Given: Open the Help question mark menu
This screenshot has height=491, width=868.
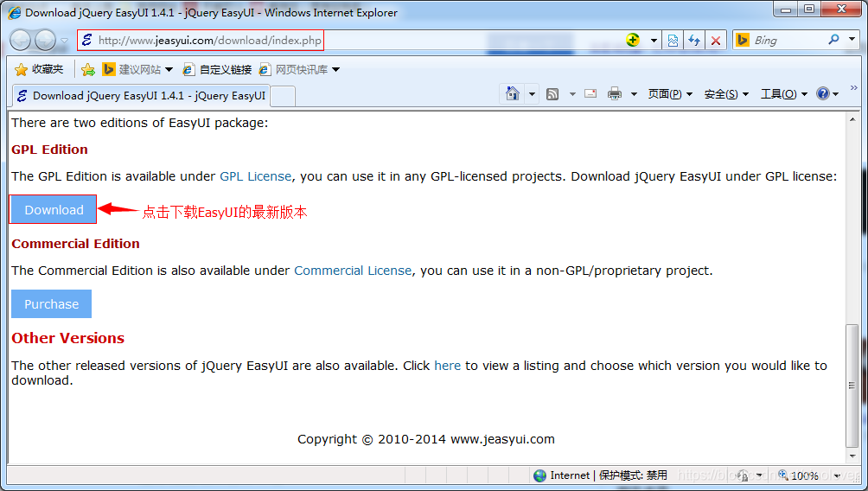Looking at the screenshot, I should pos(827,93).
